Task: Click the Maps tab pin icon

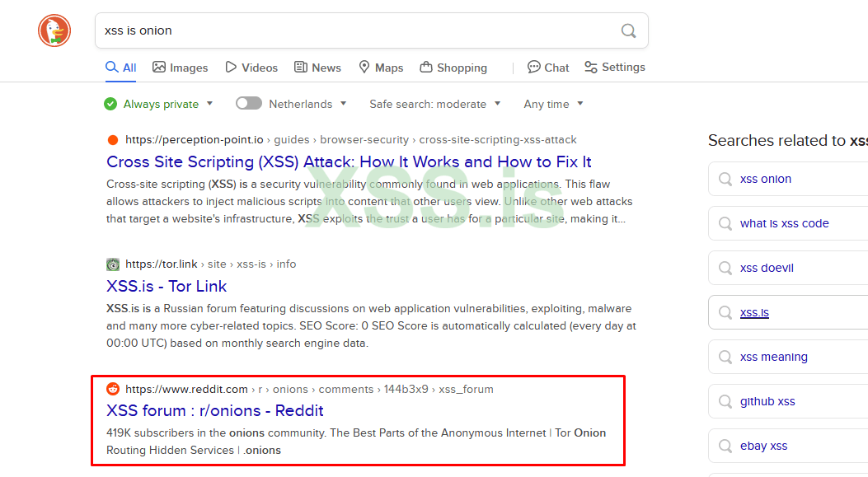Action: tap(364, 67)
